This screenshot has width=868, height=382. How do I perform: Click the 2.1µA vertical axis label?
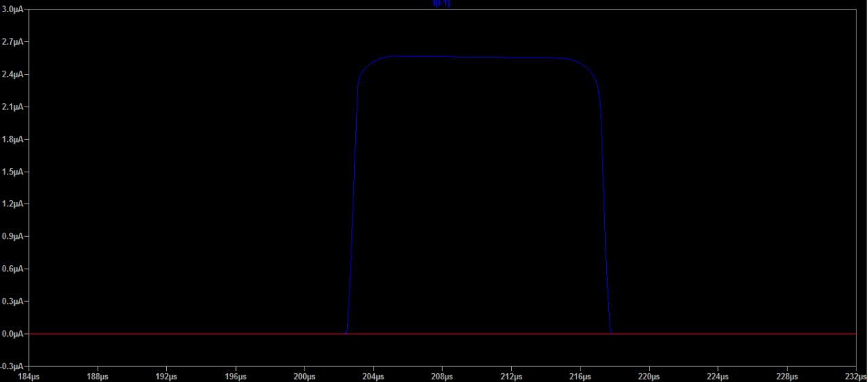point(13,107)
